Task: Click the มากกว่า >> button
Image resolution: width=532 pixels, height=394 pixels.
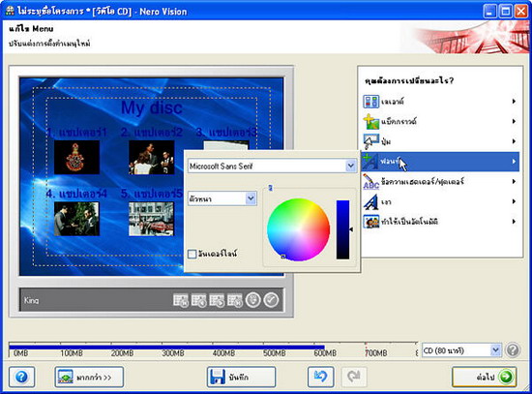Action: click(x=89, y=377)
